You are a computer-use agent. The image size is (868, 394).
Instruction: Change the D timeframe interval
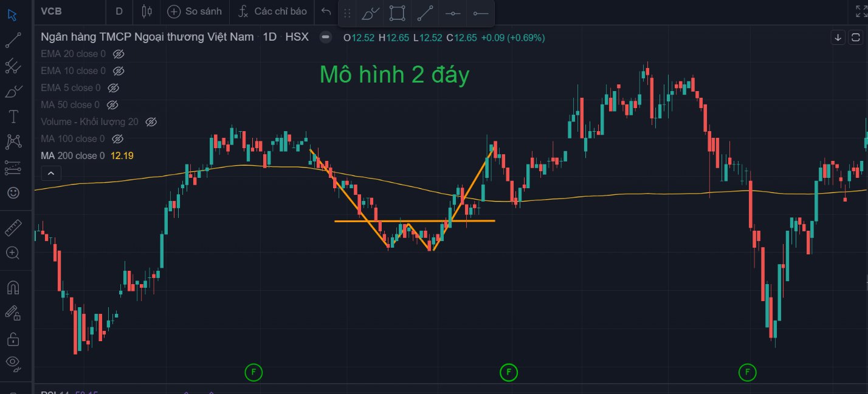[119, 11]
